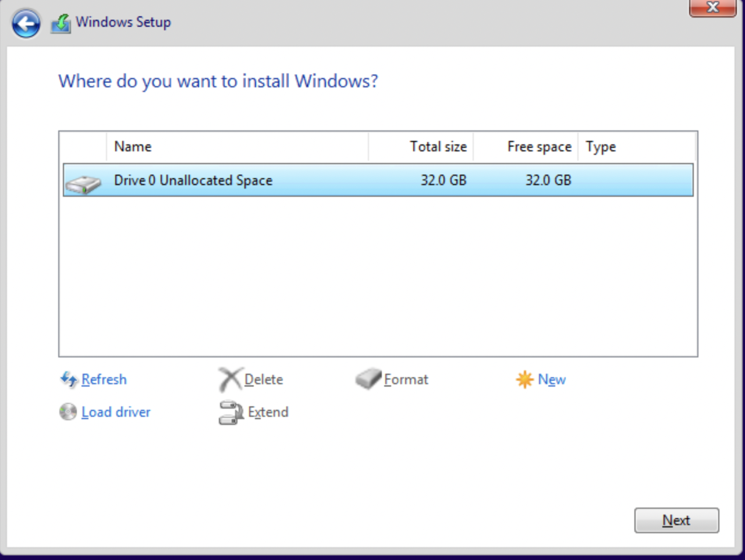Click the Format drive eraser icon
The height and width of the screenshot is (560, 745).
368,379
